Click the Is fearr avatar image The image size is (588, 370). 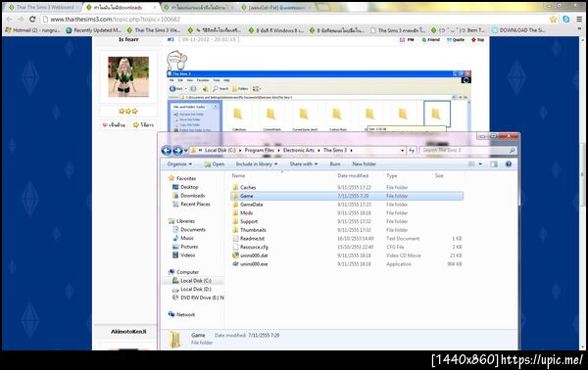(x=128, y=76)
